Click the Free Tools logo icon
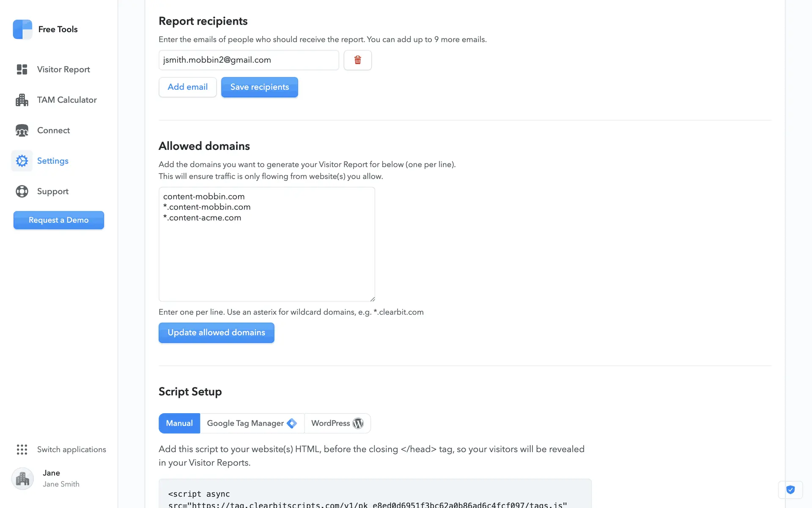812x508 pixels. pos(22,29)
